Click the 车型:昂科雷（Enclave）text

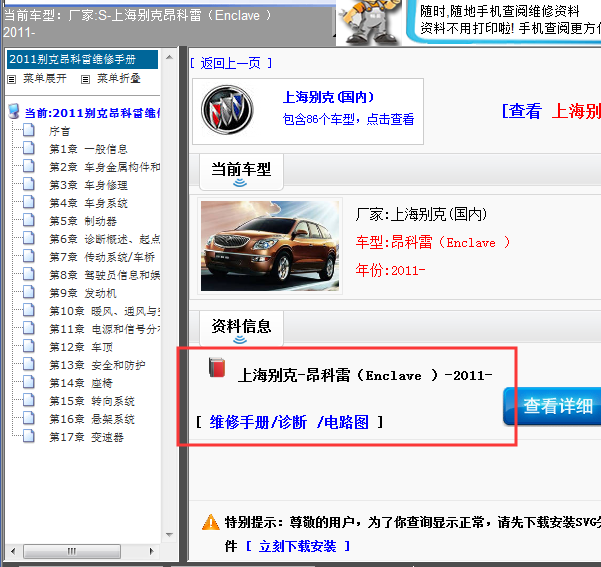click(x=433, y=242)
